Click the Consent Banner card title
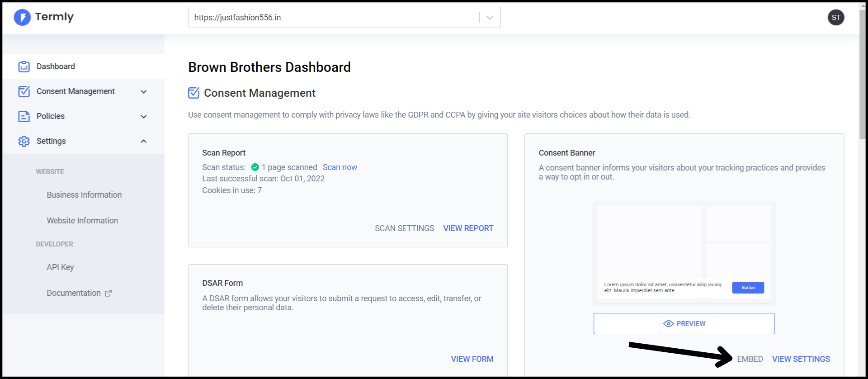 pos(567,153)
